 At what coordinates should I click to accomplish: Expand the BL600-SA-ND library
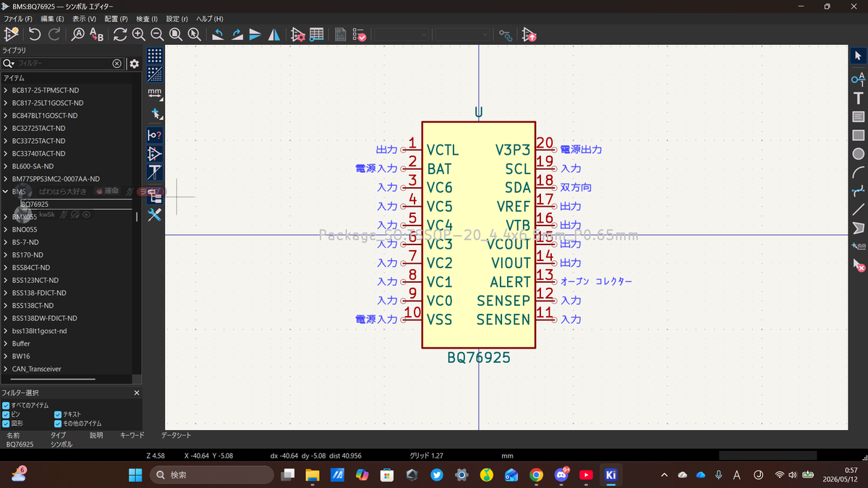(x=6, y=166)
